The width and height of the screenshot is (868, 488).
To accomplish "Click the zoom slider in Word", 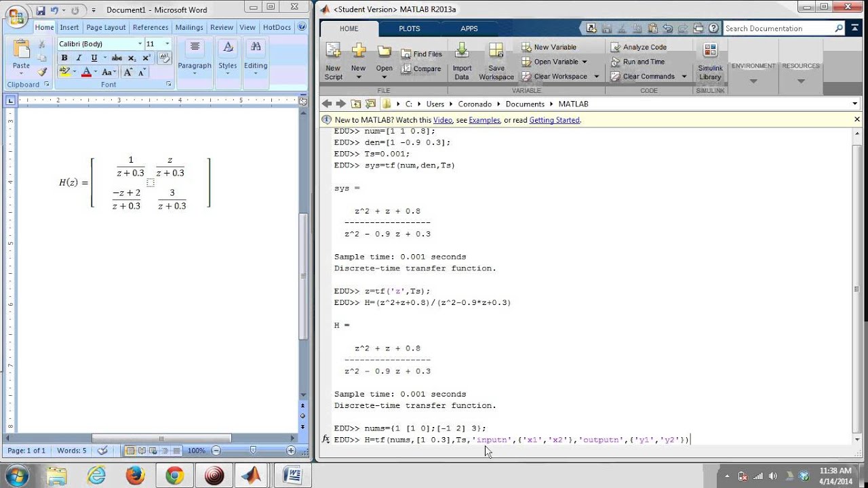I will (253, 451).
